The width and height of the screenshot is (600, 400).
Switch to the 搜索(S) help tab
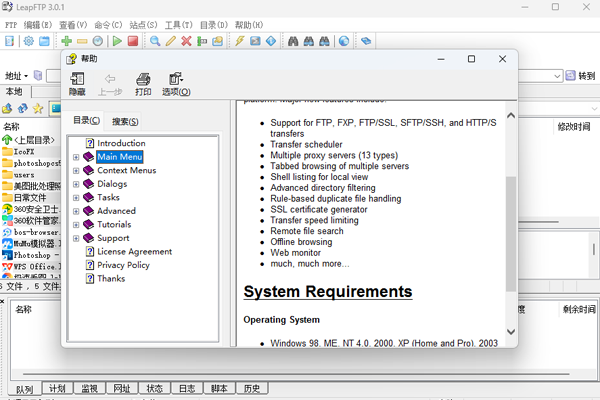tap(126, 121)
